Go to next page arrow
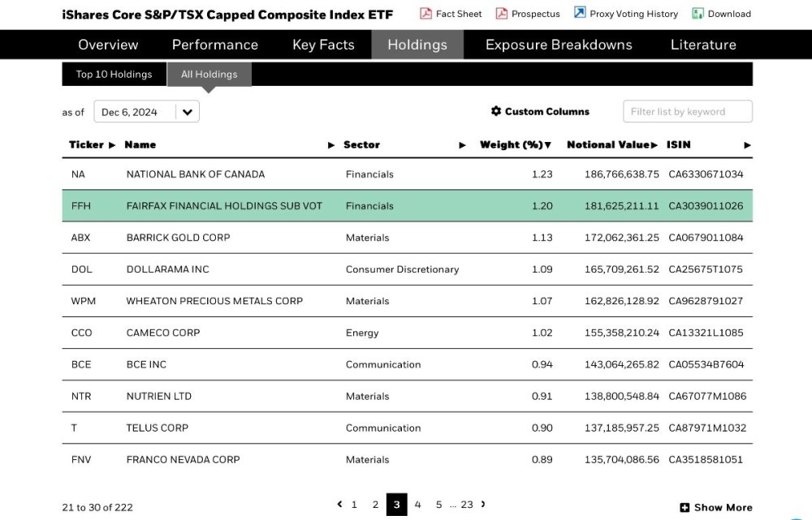 pyautogui.click(x=483, y=504)
